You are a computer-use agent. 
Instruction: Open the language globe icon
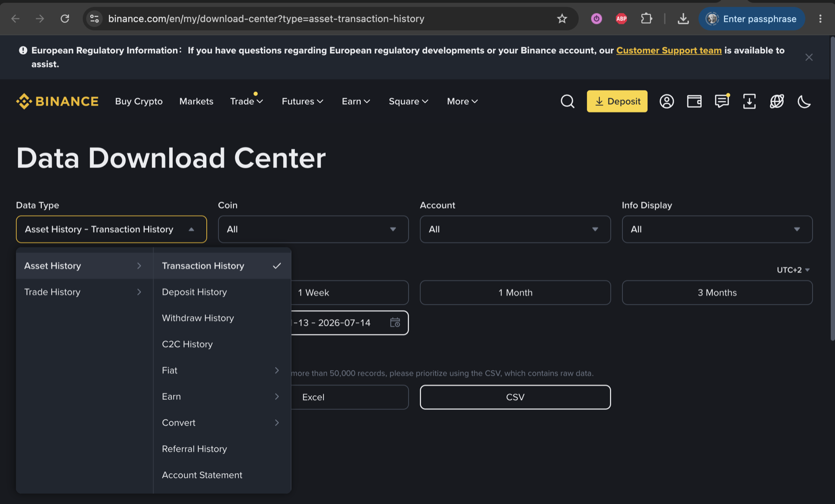(x=777, y=101)
